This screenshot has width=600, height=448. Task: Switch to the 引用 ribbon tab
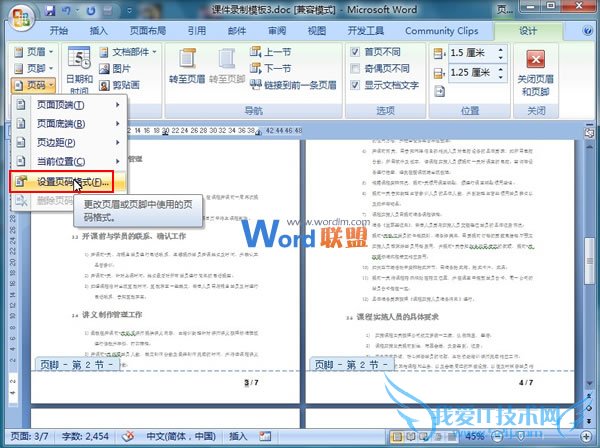tap(197, 31)
